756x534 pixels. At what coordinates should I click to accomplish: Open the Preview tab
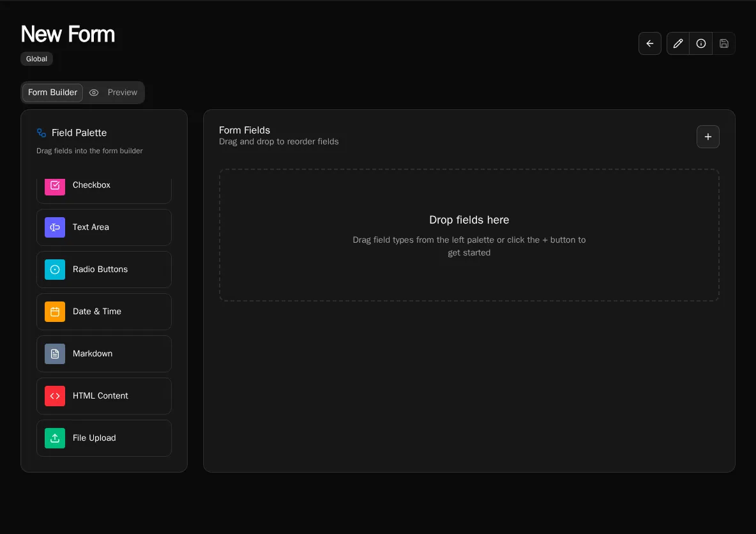[123, 92]
